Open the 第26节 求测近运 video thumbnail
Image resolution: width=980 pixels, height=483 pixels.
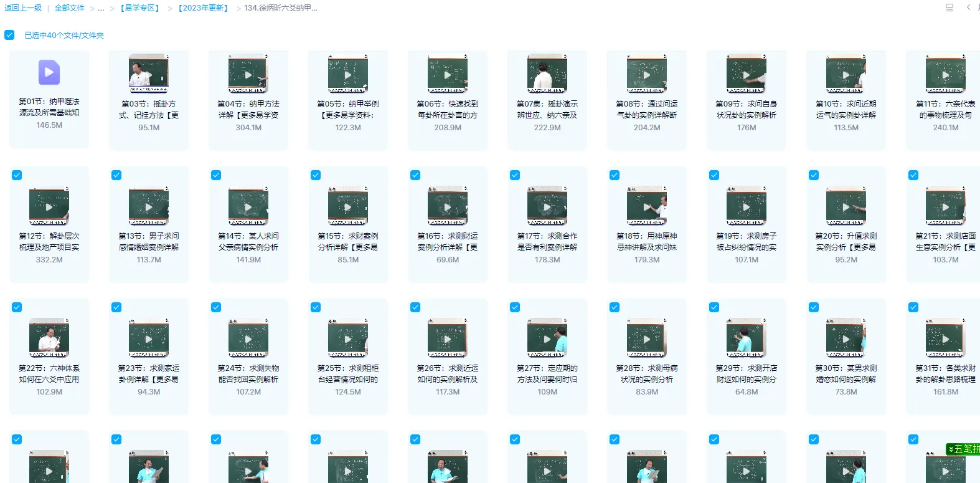pos(448,338)
